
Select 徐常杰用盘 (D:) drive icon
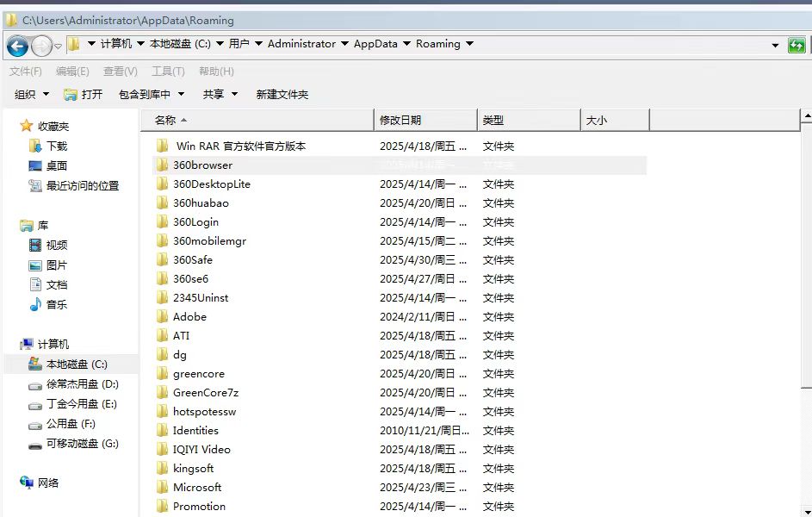pyautogui.click(x=34, y=385)
